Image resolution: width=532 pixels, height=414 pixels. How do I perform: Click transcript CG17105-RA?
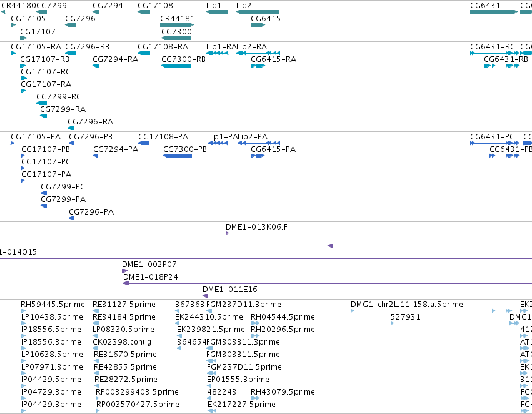(x=13, y=53)
